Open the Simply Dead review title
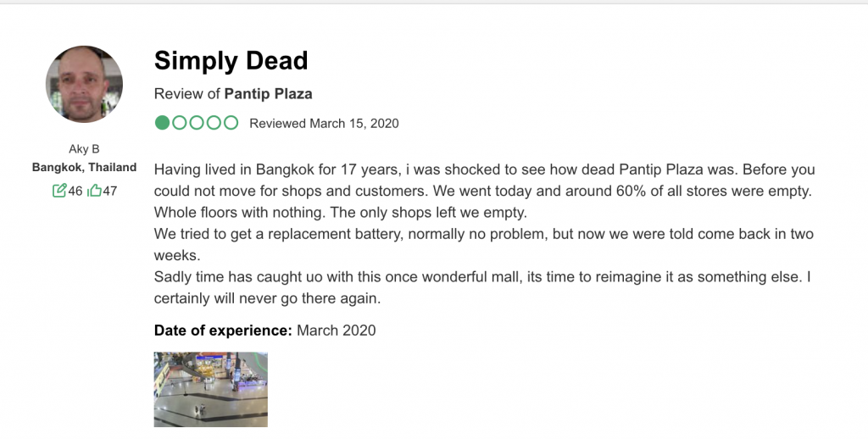868x439 pixels. (231, 60)
